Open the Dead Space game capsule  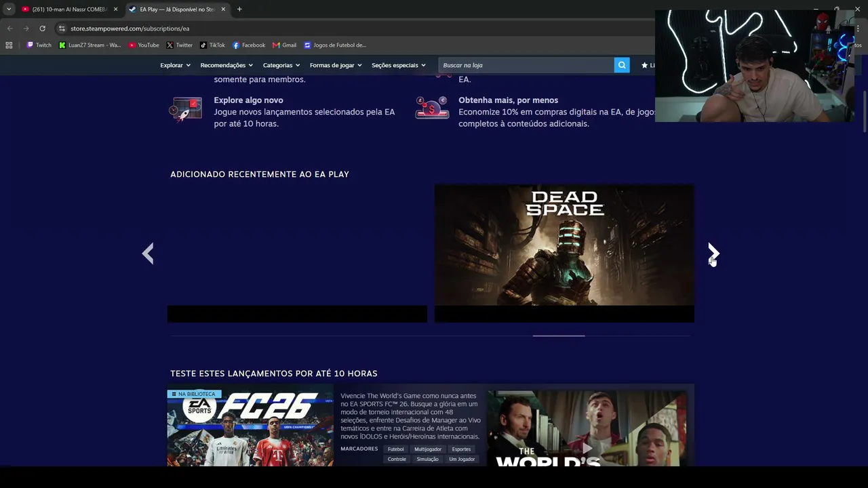click(564, 253)
